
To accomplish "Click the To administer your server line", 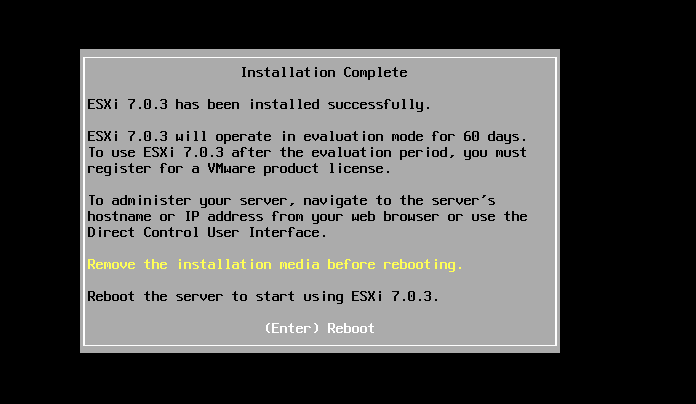I will (x=291, y=201).
